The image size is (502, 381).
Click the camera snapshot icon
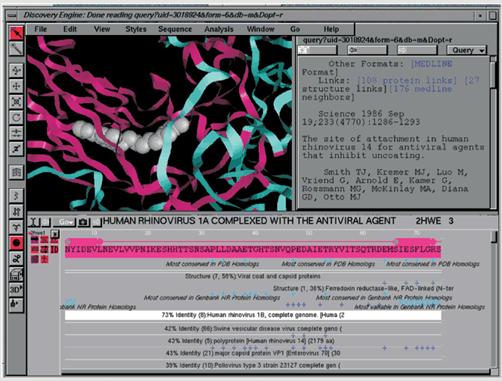[84, 222]
